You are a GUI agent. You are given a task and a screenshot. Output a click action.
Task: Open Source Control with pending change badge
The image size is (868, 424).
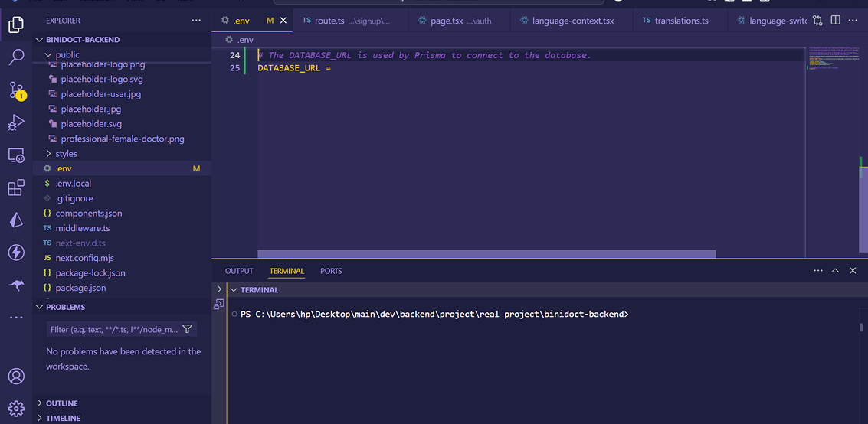16,90
